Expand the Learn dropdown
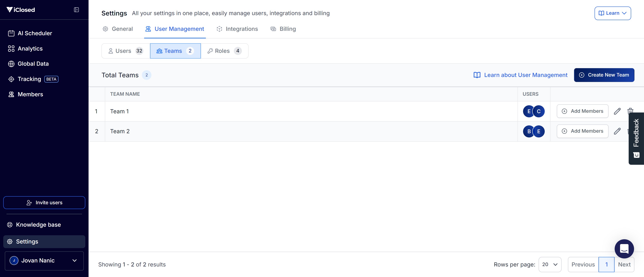Screen dimensions: 644x277 click(613, 13)
